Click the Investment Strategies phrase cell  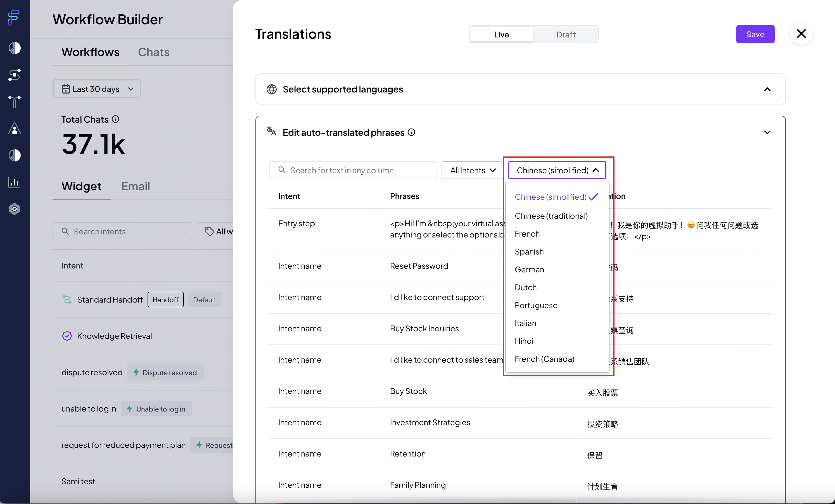tap(430, 423)
